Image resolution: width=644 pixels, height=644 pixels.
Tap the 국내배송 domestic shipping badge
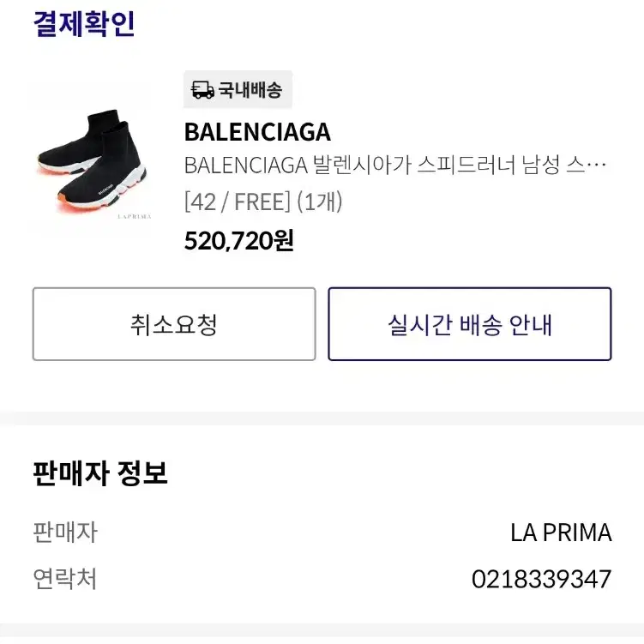(238, 89)
